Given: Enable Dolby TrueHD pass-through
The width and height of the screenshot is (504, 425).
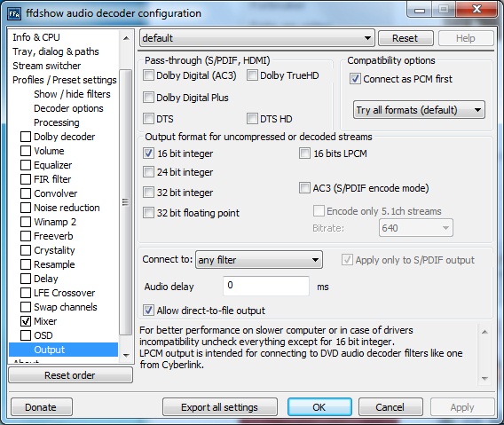Looking at the screenshot, I should tap(252, 75).
